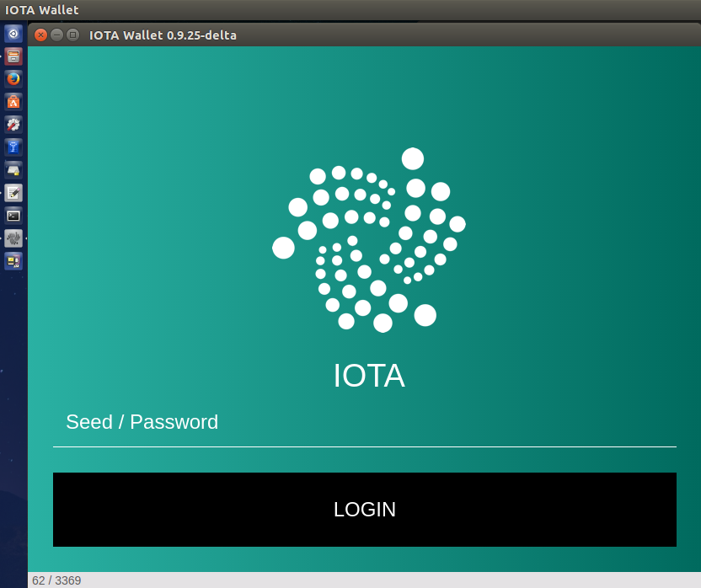
Task: Open the blue blueprint dock icon
Action: [13, 147]
